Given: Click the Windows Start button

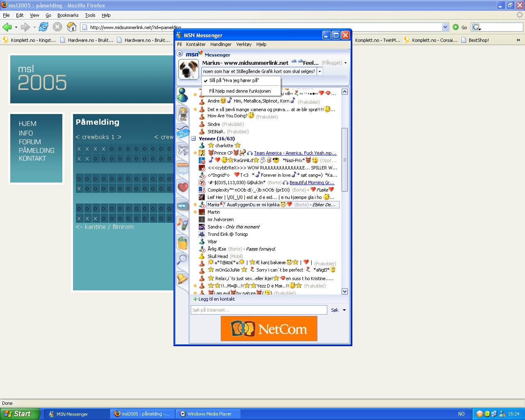Looking at the screenshot, I should click(20, 414).
